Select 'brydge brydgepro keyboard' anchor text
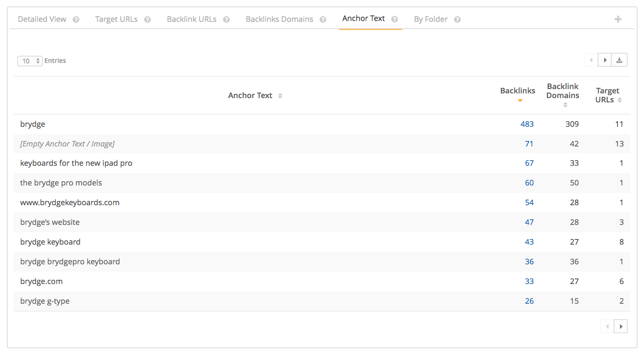The width and height of the screenshot is (644, 353). click(x=70, y=262)
